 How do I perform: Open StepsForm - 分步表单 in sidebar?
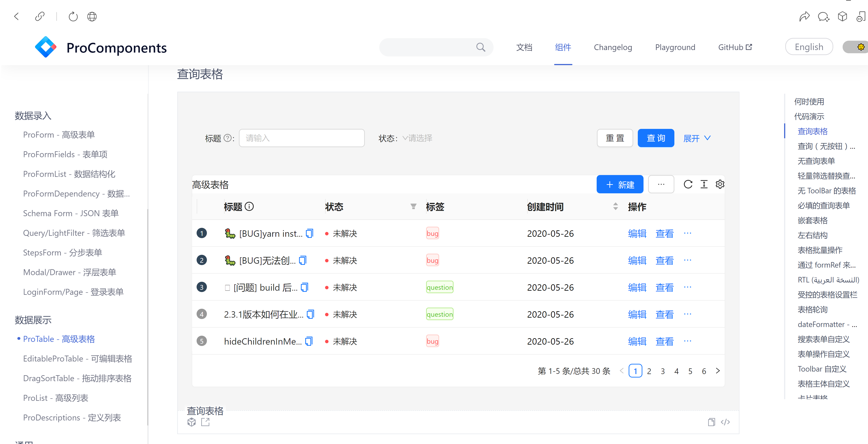pyautogui.click(x=62, y=253)
